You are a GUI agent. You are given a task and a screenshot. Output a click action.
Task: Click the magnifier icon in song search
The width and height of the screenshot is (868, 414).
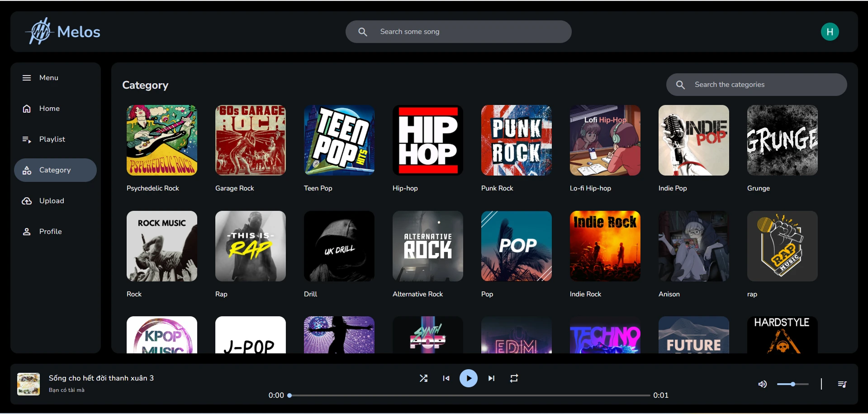click(x=363, y=32)
